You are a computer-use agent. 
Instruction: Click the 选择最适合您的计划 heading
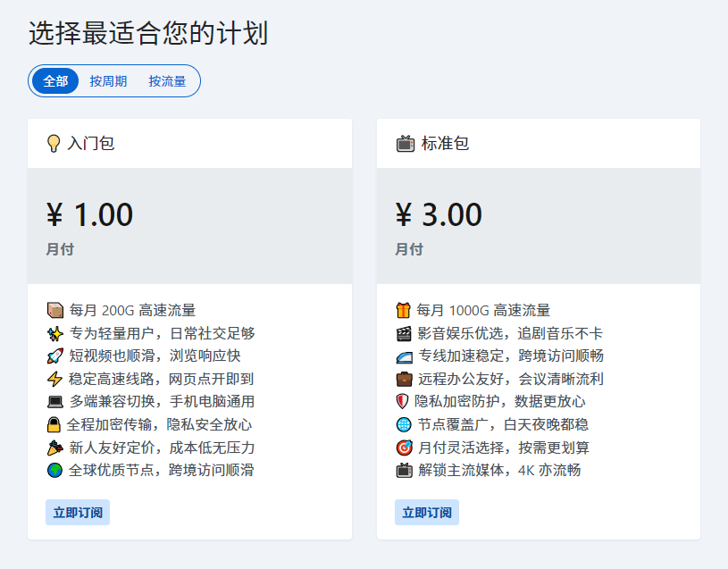coord(148,34)
